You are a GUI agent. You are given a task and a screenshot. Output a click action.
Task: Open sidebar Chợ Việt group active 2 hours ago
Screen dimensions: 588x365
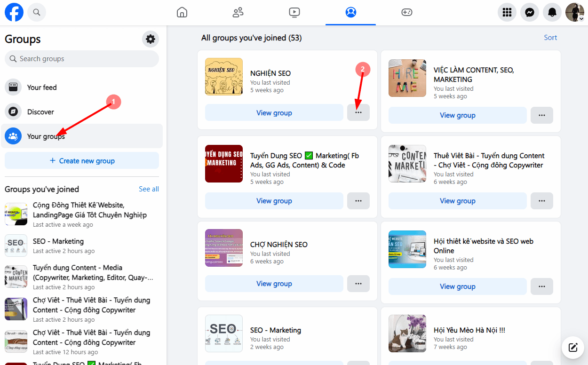click(82, 309)
